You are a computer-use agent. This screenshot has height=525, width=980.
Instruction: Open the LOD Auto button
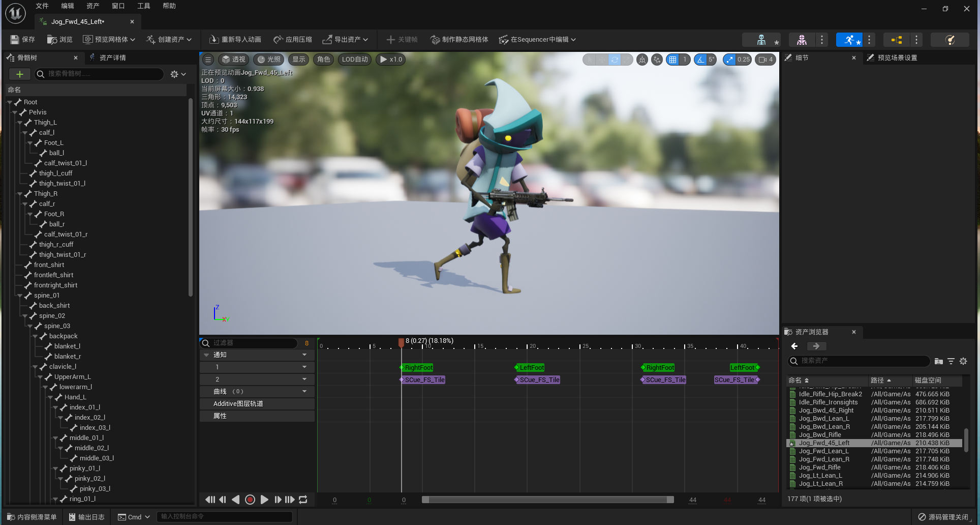pyautogui.click(x=355, y=60)
